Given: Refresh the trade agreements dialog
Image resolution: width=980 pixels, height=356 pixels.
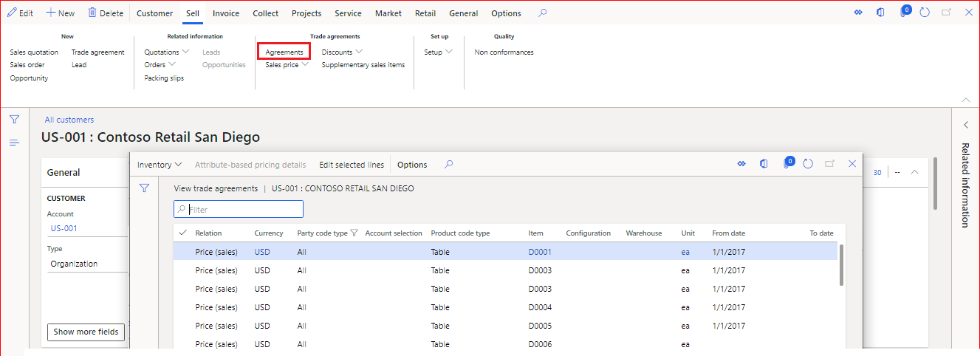Looking at the screenshot, I should pyautogui.click(x=808, y=164).
